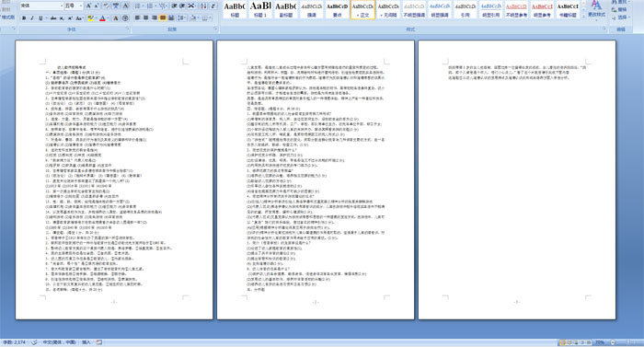Click the sort button
The width and height of the screenshot is (644, 347).
pyautogui.click(x=203, y=6)
